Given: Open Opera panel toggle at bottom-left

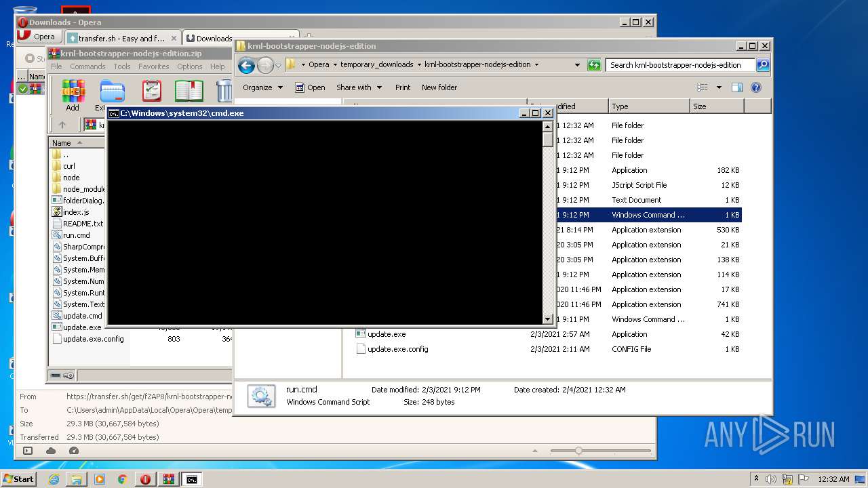Looking at the screenshot, I should pos(28,451).
